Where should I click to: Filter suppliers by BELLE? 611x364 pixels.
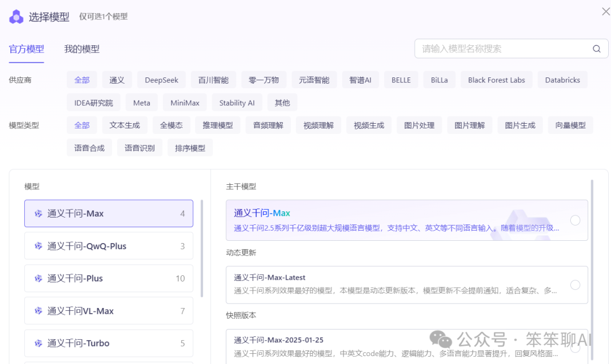(x=401, y=80)
